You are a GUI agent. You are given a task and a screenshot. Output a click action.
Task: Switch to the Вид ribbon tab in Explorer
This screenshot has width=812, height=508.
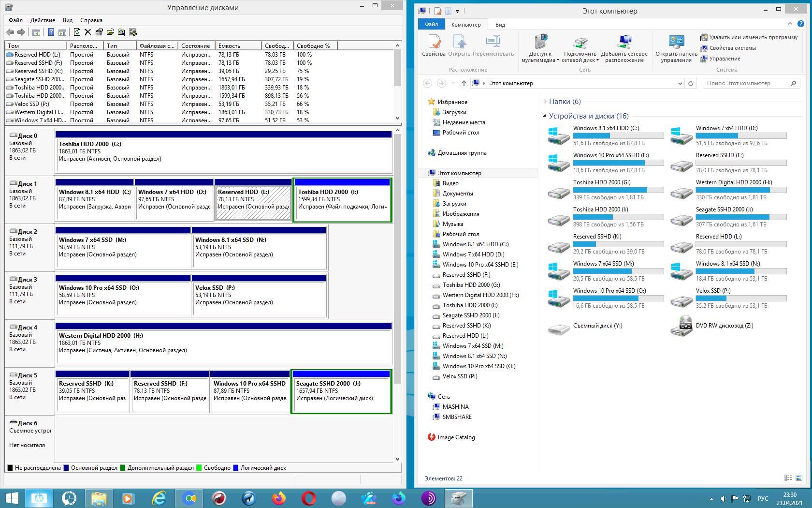click(500, 25)
